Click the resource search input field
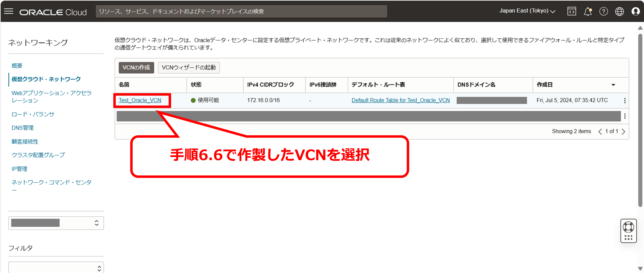The width and height of the screenshot is (644, 273). 241,11
